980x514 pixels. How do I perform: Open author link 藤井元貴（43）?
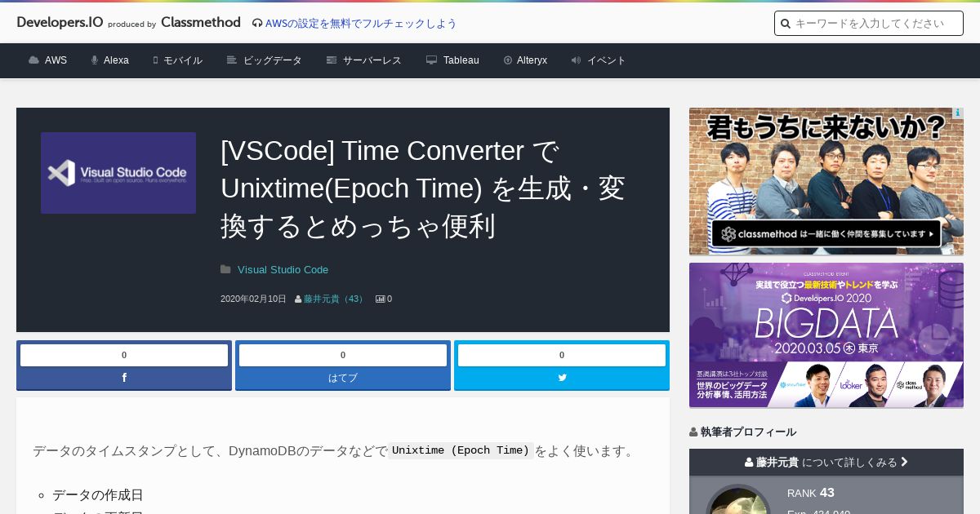coord(335,299)
